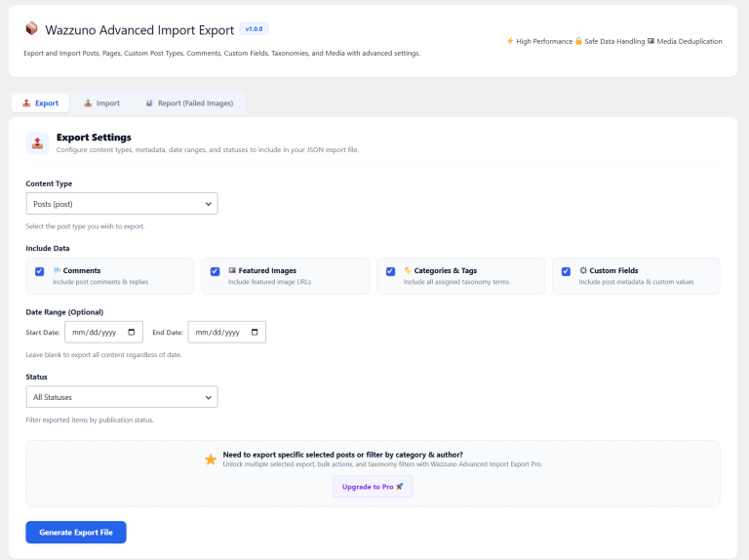Click the Wazzuno package box logo icon
This screenshot has height=560, width=749.
(31, 28)
